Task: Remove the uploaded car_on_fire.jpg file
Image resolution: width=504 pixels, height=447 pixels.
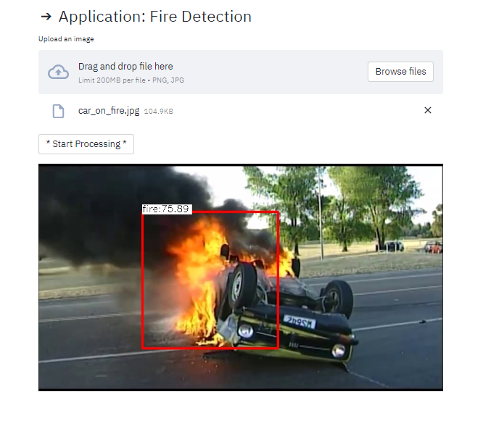Action: pos(427,110)
